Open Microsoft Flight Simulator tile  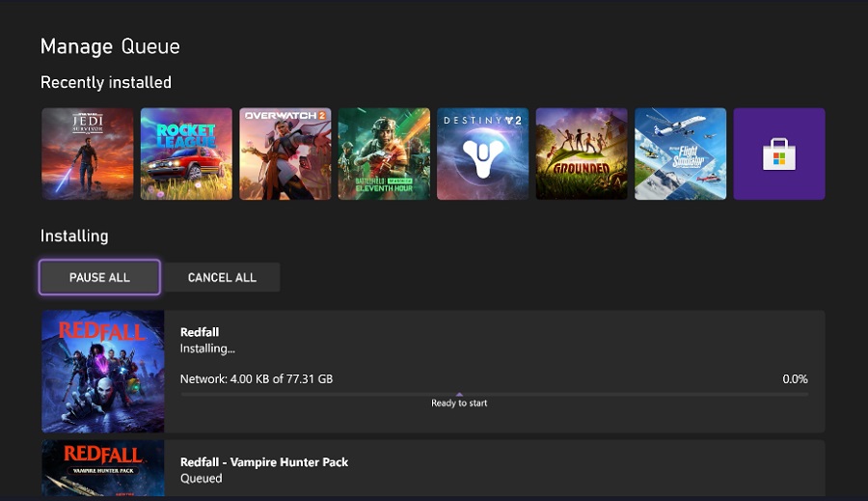coord(680,153)
